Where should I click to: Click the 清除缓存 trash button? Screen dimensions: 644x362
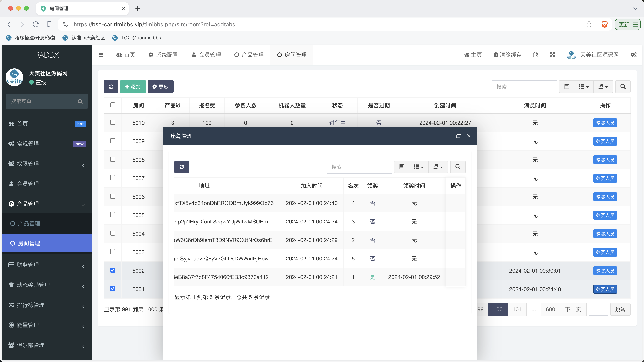tap(507, 55)
